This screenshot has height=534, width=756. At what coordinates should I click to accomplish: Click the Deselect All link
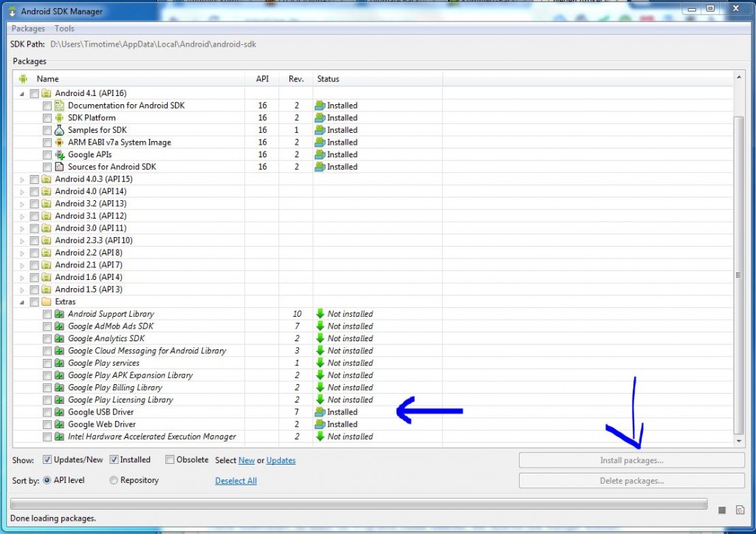(x=236, y=481)
